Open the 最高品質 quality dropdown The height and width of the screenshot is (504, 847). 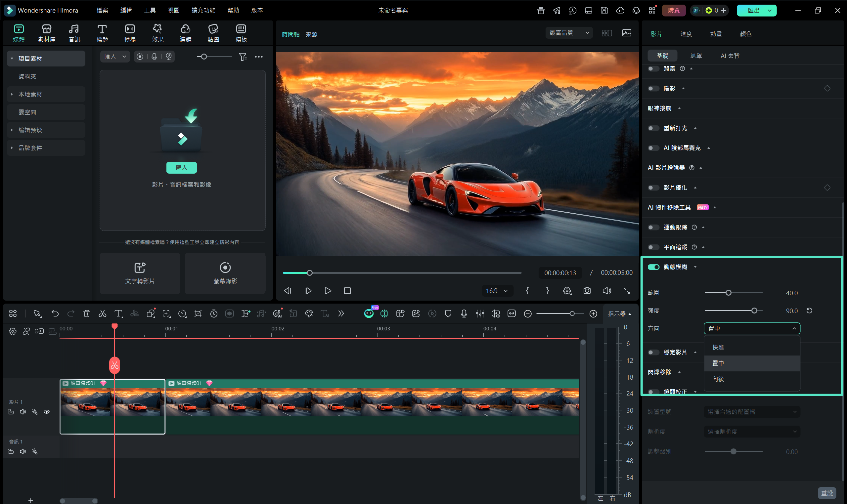click(569, 33)
